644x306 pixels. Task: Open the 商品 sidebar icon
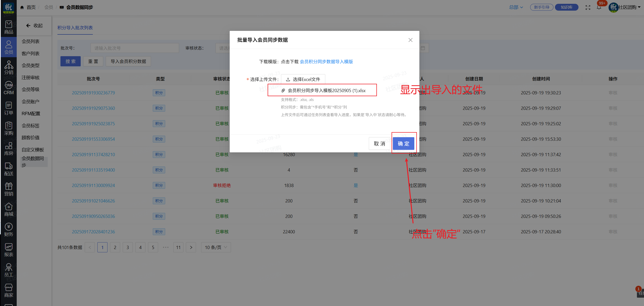click(x=9, y=27)
